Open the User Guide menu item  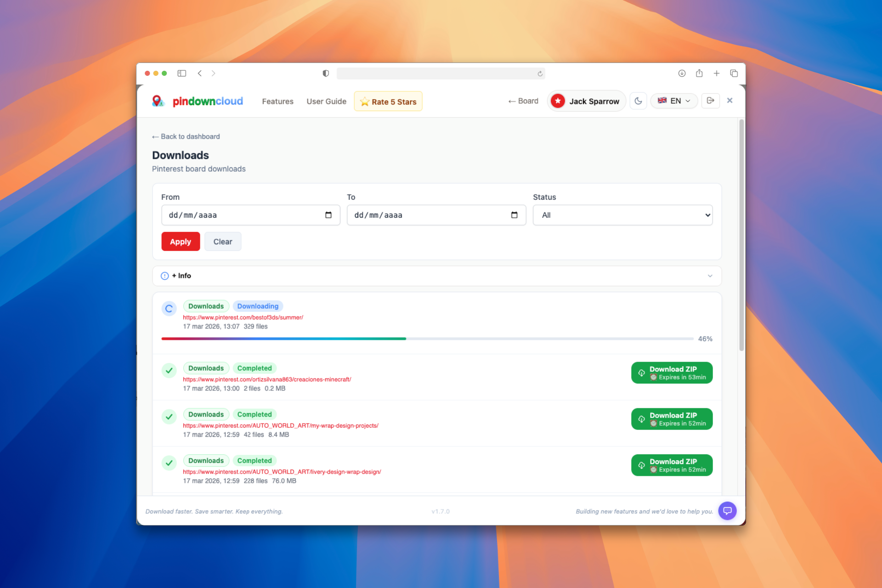tap(326, 102)
